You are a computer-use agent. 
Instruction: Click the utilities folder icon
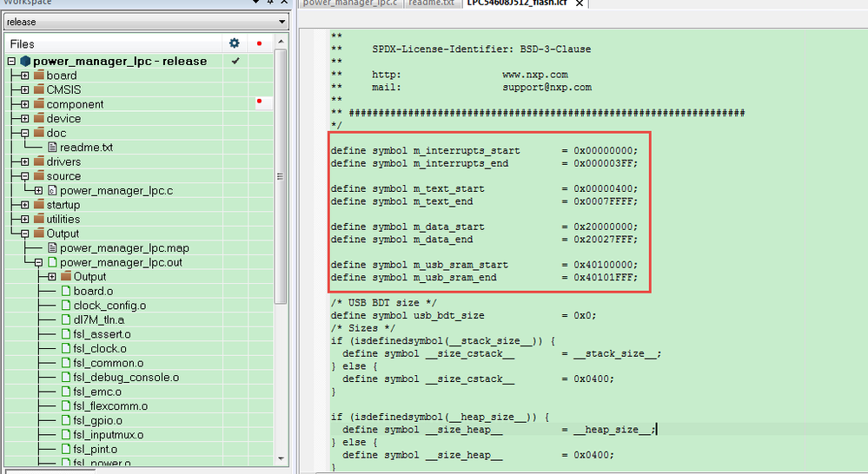tap(39, 219)
